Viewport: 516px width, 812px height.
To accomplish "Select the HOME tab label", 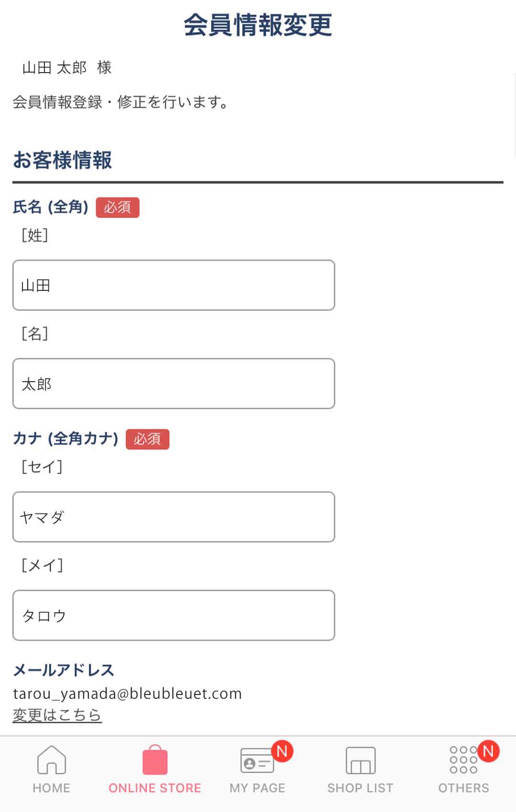I will (x=52, y=788).
